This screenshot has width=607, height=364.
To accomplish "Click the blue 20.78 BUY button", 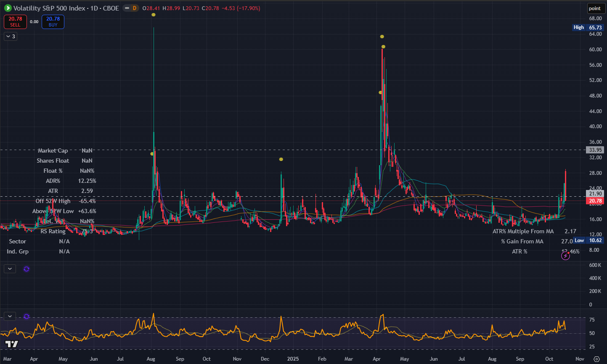I will [x=53, y=22].
